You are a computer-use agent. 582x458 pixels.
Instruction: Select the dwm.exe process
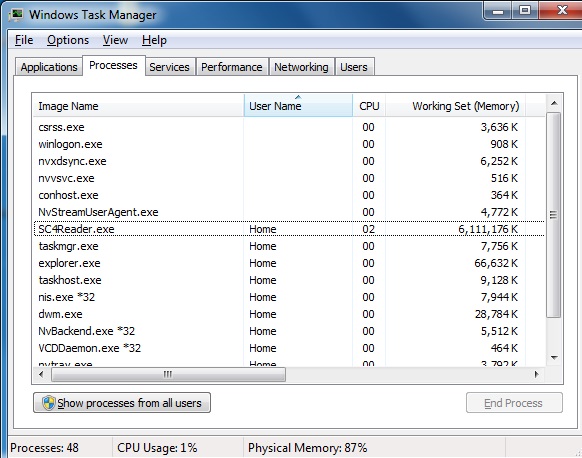289,314
